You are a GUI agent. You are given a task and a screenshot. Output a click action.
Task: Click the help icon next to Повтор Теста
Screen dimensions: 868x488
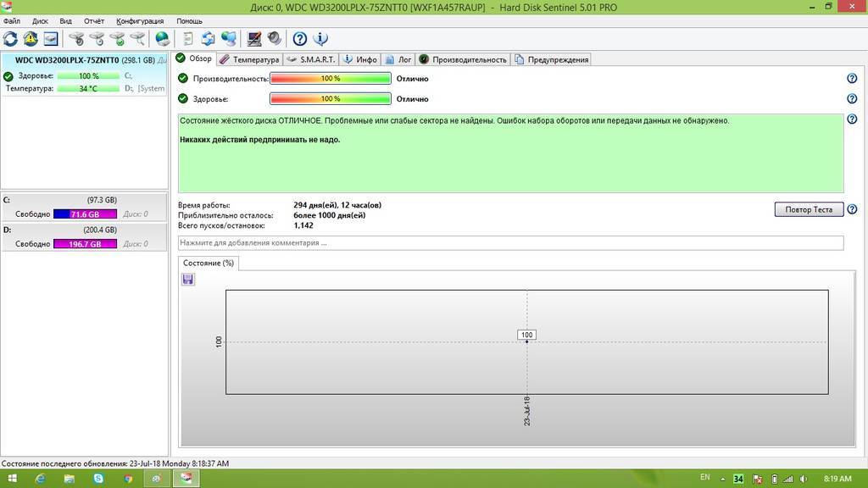pyautogui.click(x=852, y=209)
